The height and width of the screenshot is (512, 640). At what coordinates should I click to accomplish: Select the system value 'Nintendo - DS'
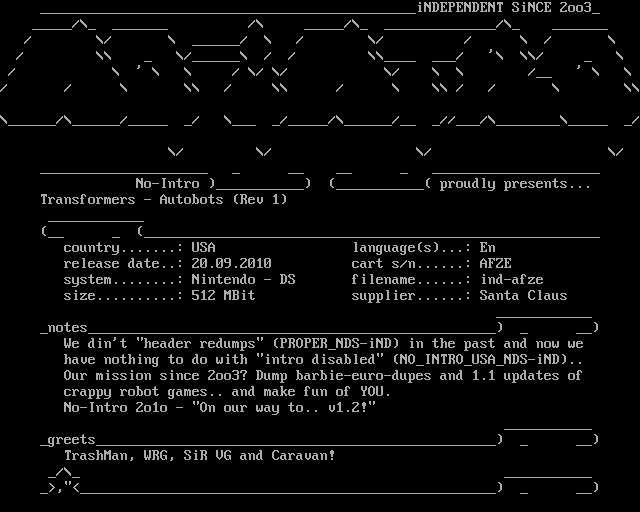[x=243, y=279]
